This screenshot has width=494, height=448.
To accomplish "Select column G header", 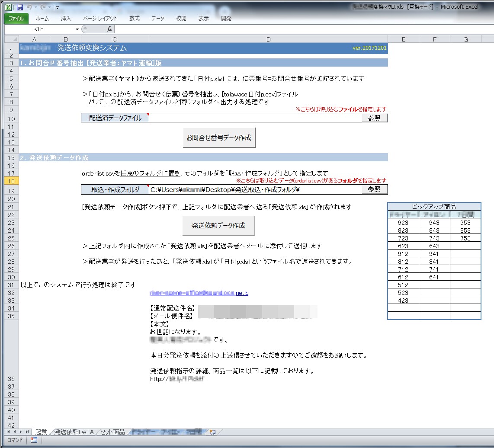I will 465,39.
